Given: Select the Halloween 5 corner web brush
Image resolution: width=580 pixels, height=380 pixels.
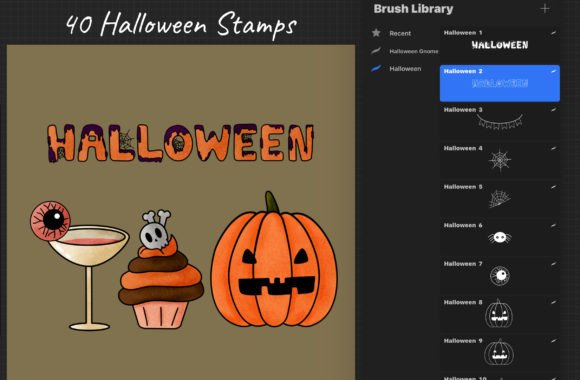Looking at the screenshot, I should pos(500,198).
